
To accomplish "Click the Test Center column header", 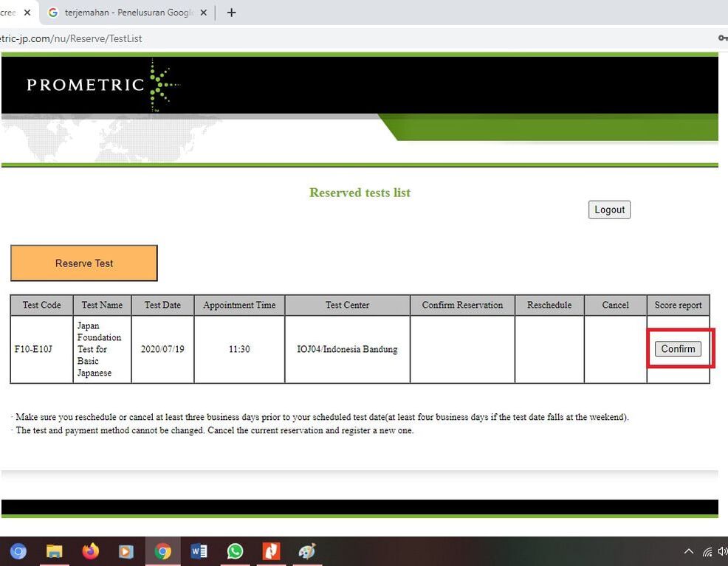I will click(347, 305).
